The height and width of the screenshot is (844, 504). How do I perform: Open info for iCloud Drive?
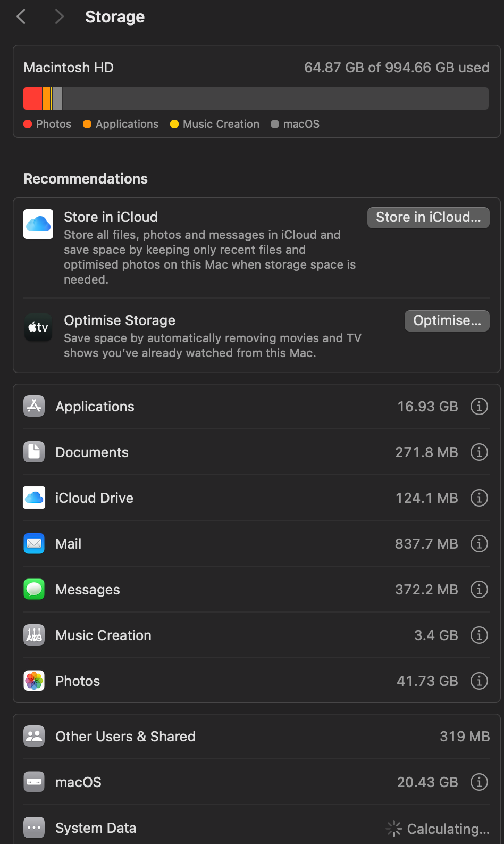pos(479,498)
